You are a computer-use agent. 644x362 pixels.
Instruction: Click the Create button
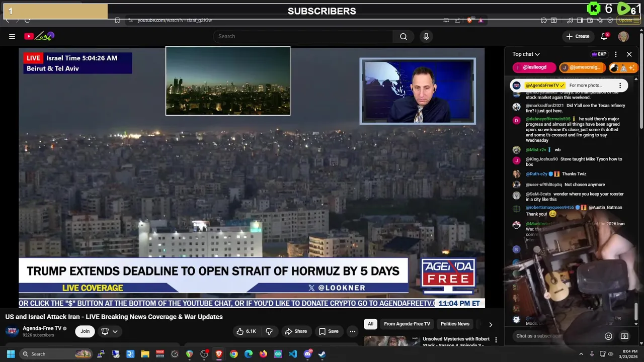coord(578,36)
